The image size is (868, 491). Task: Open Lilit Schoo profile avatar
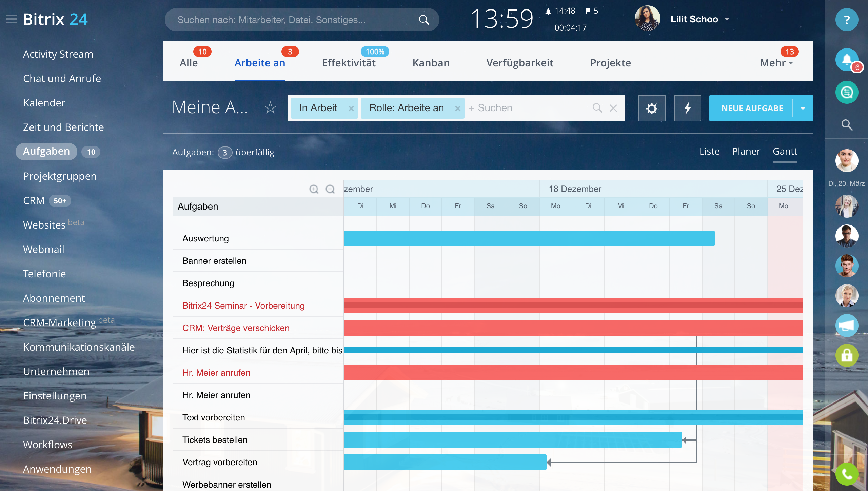[647, 19]
